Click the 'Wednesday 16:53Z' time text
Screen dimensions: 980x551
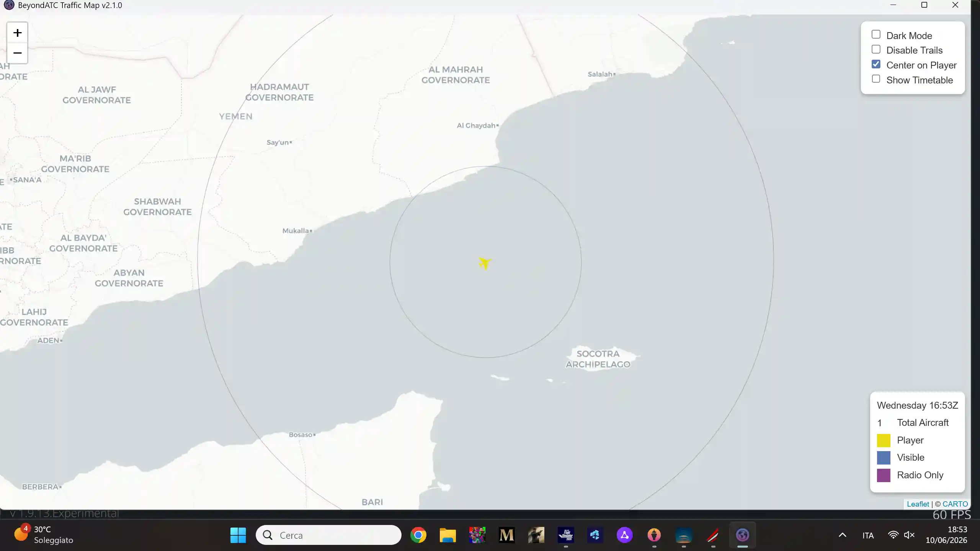point(918,406)
